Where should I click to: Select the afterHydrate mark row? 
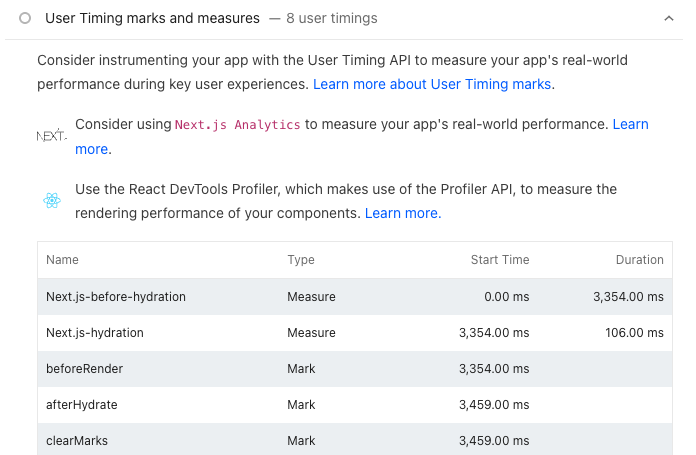tap(83, 405)
